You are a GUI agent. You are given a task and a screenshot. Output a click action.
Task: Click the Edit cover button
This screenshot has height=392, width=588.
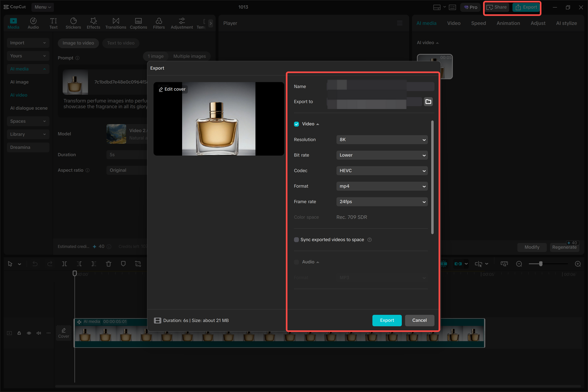coord(172,89)
